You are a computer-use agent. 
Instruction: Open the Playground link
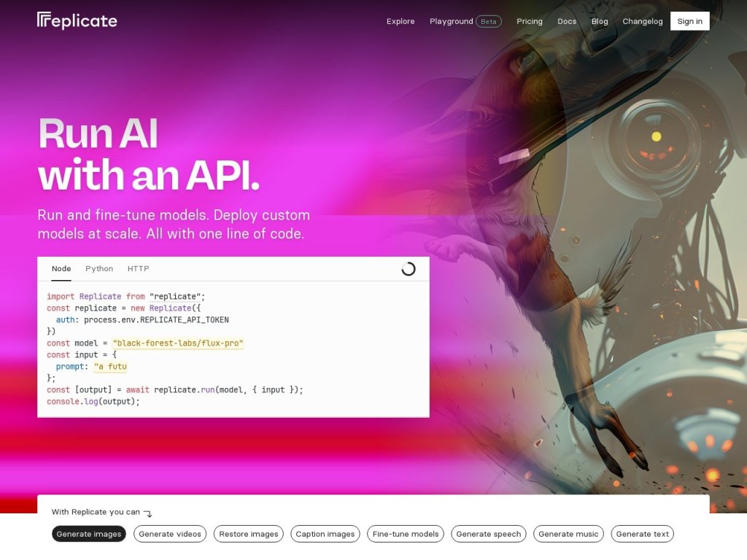tap(451, 21)
